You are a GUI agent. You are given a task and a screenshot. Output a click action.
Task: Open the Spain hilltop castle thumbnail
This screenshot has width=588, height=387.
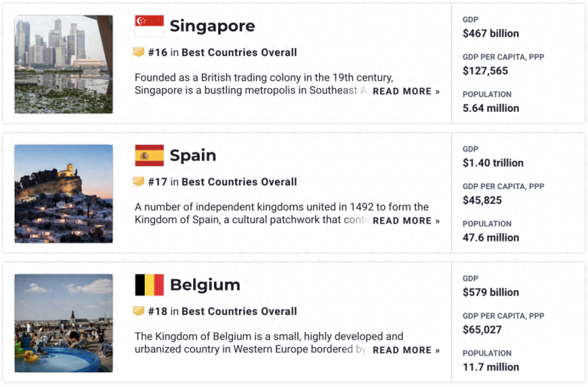[64, 193]
